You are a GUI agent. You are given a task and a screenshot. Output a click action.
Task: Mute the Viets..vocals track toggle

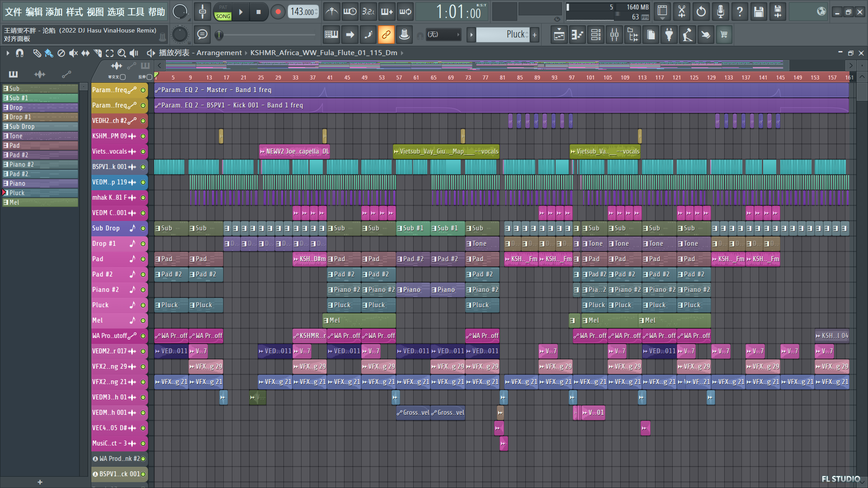pos(143,151)
